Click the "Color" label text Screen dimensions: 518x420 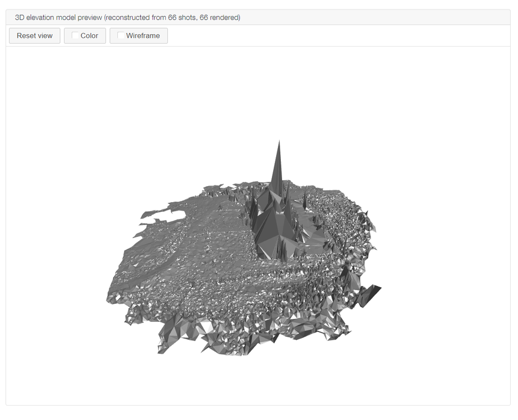(89, 36)
